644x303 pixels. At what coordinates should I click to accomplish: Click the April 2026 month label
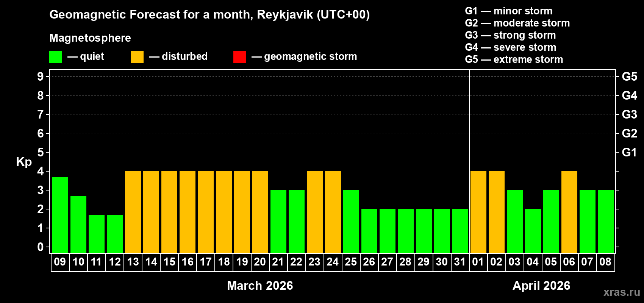click(x=541, y=286)
